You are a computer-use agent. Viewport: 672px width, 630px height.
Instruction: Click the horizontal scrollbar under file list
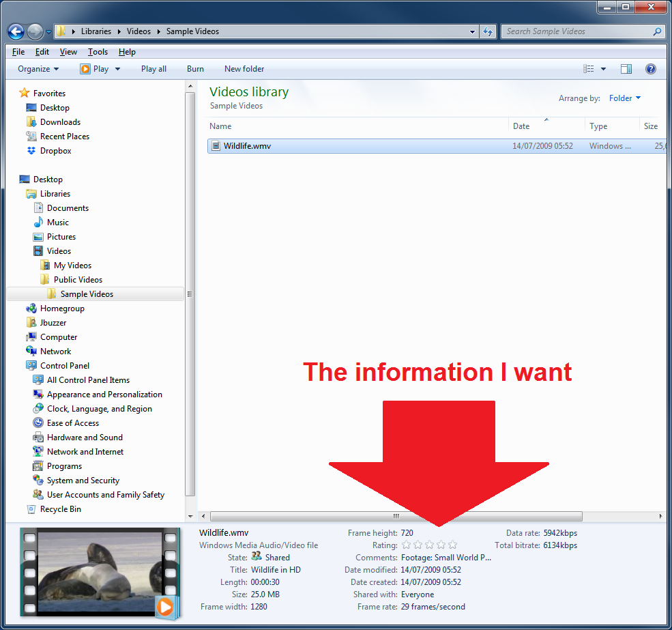pyautogui.click(x=396, y=517)
